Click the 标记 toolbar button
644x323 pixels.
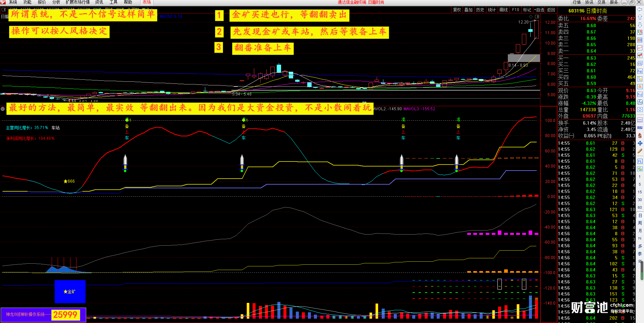tap(527, 10)
